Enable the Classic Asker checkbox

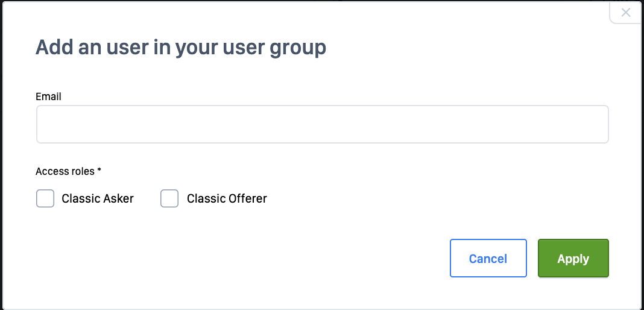pyautogui.click(x=45, y=198)
